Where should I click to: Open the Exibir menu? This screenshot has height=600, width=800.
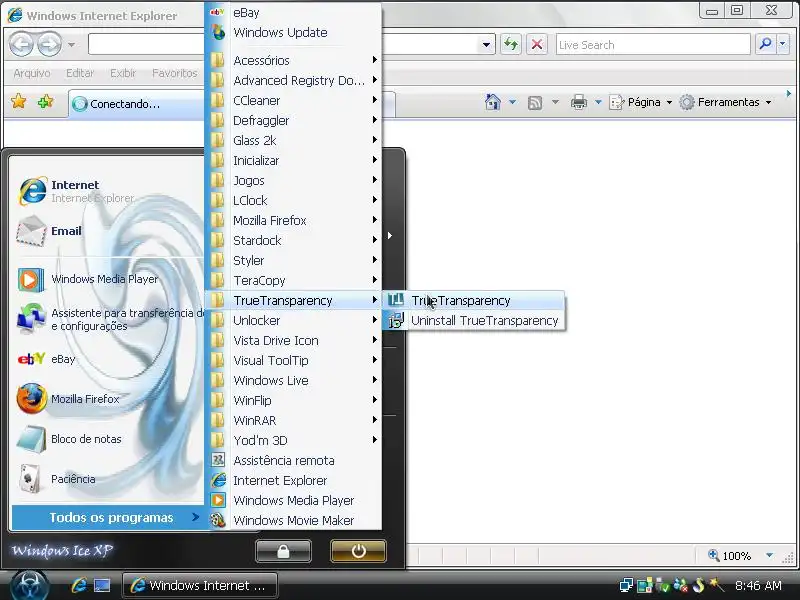point(123,73)
